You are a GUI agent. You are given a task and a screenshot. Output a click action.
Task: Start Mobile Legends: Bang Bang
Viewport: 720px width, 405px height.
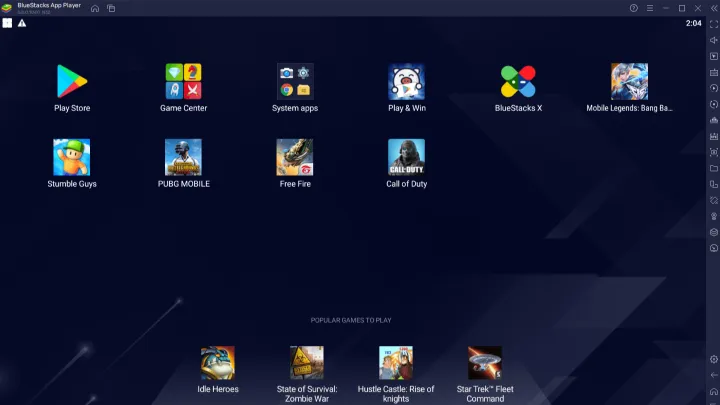pos(629,82)
